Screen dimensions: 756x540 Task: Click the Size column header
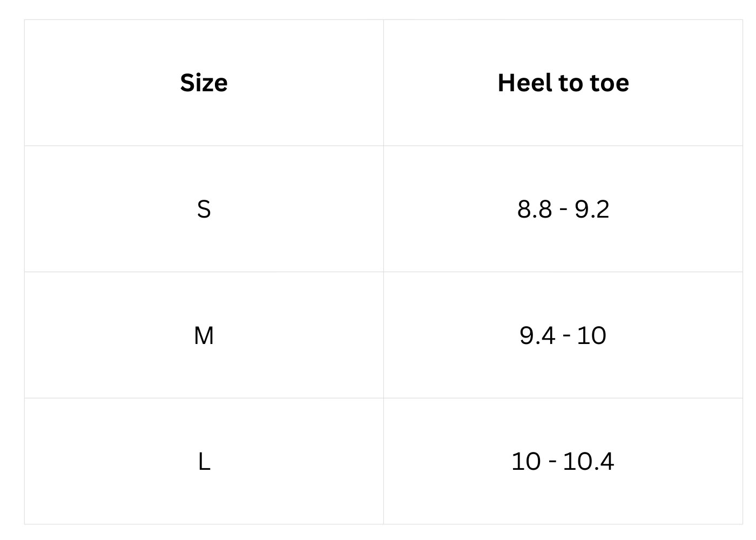[204, 83]
